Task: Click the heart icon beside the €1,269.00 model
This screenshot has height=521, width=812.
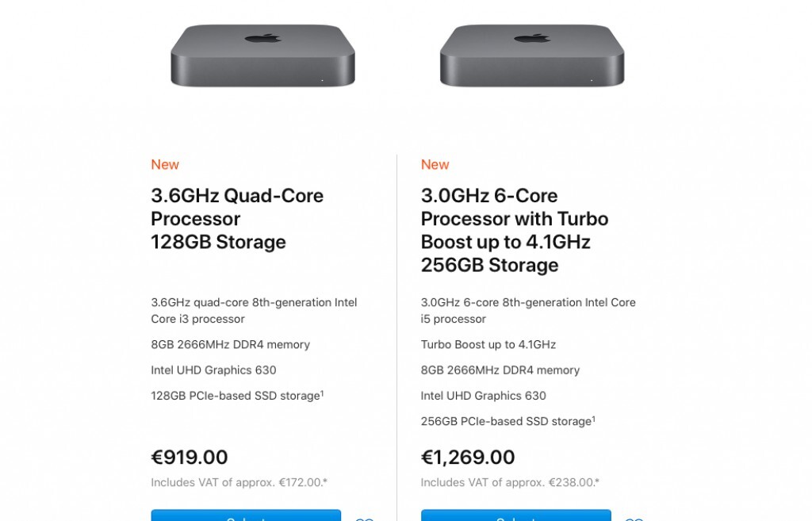Action: (x=634, y=519)
